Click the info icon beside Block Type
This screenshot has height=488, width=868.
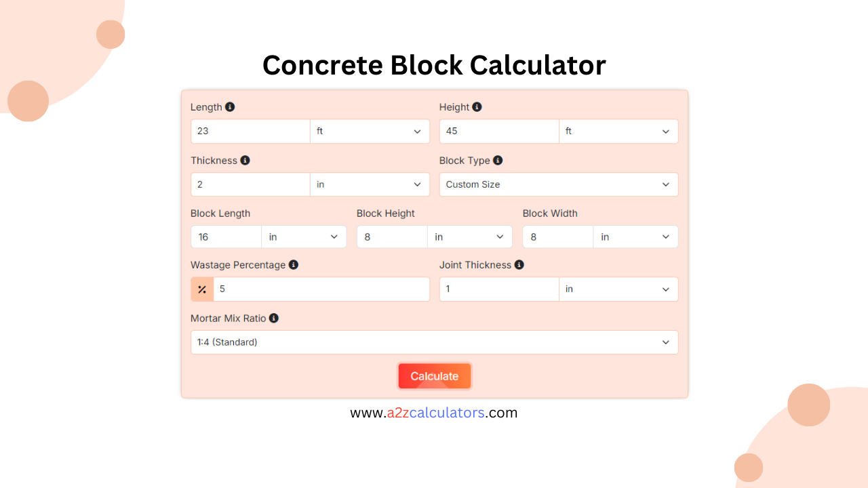[497, 160]
